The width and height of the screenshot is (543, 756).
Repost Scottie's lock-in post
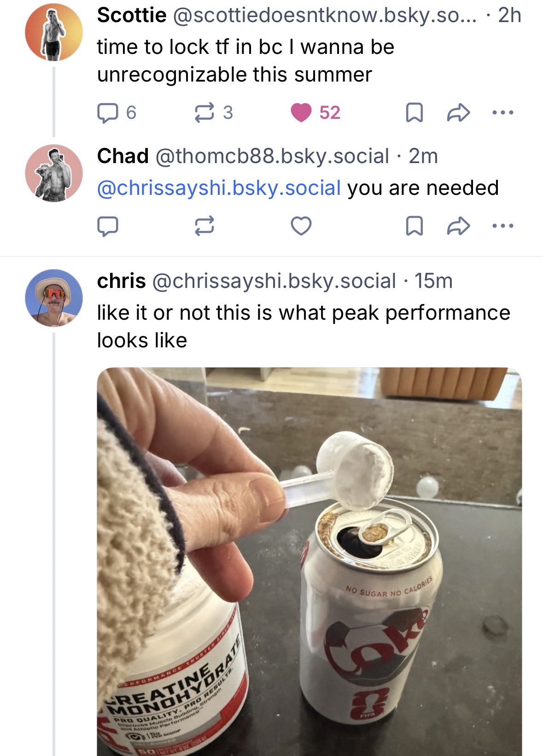click(x=204, y=113)
